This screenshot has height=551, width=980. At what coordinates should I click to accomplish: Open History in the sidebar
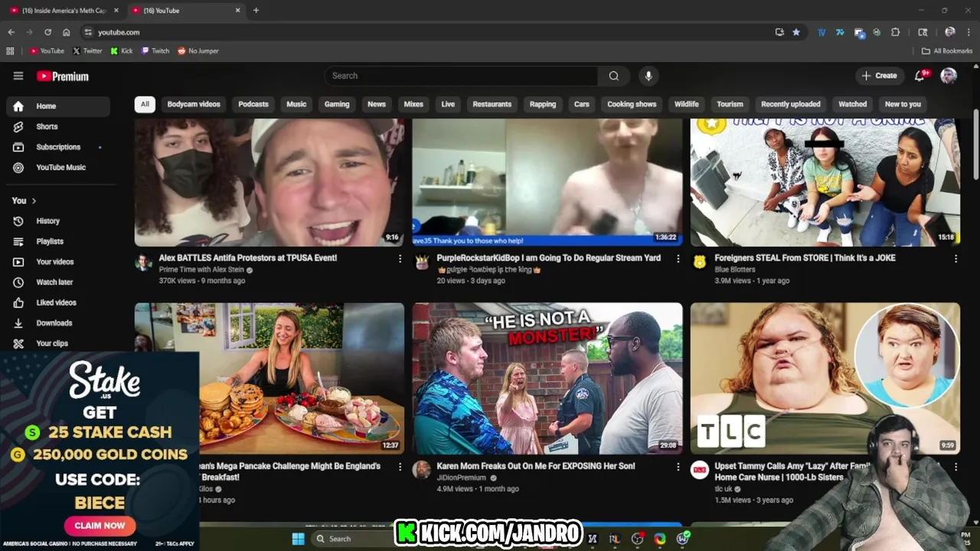pyautogui.click(x=58, y=221)
